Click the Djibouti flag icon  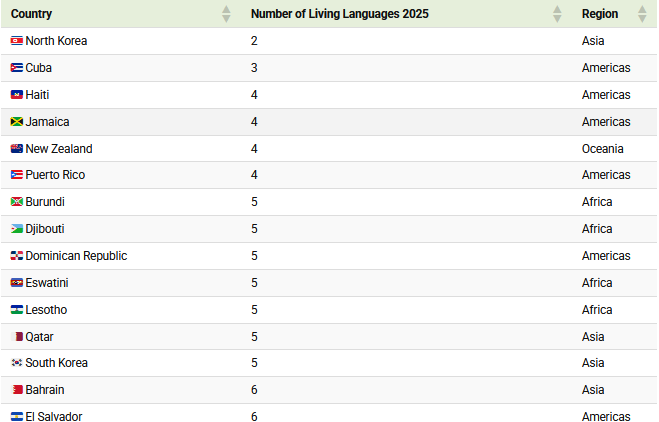click(x=17, y=229)
